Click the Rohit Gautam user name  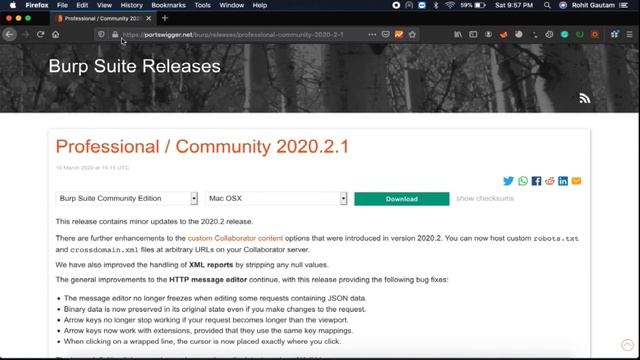(x=593, y=5)
